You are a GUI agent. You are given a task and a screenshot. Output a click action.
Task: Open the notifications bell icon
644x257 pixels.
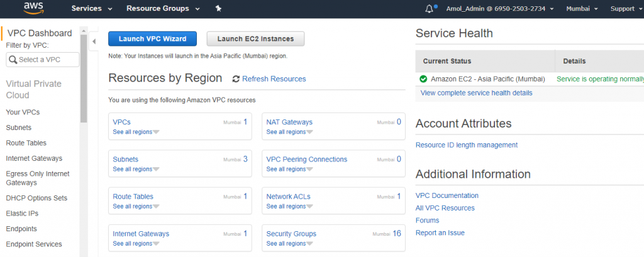pos(429,9)
